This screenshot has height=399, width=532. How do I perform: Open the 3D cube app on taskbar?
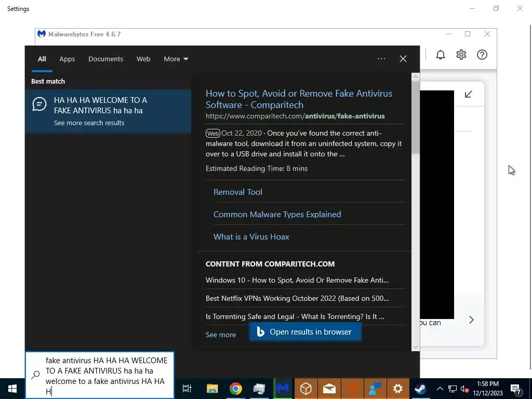[x=305, y=389]
